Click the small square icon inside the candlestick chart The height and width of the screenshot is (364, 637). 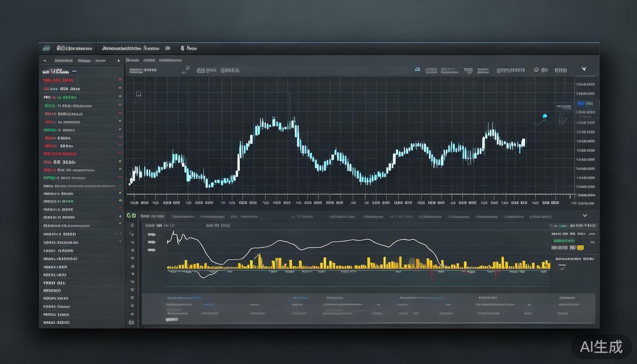tap(138, 94)
